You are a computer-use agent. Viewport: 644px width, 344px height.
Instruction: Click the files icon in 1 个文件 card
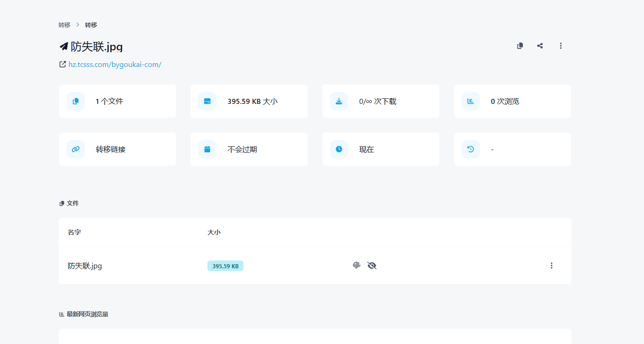[x=76, y=101]
